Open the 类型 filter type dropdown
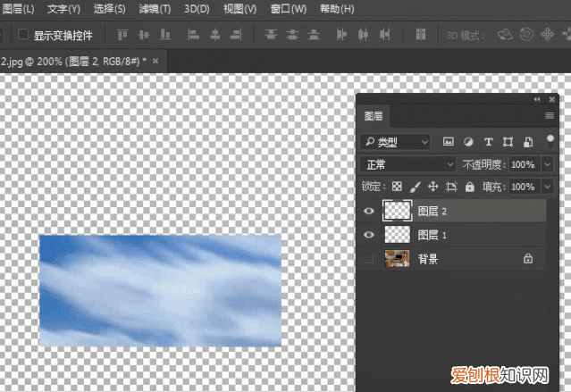The image size is (571, 392). pyautogui.click(x=396, y=142)
